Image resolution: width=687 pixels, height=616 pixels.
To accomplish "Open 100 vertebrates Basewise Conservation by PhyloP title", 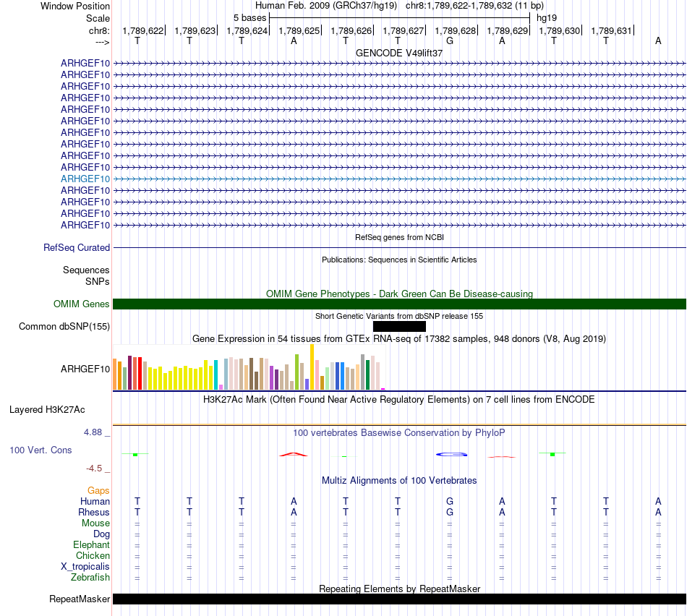I will point(399,433).
